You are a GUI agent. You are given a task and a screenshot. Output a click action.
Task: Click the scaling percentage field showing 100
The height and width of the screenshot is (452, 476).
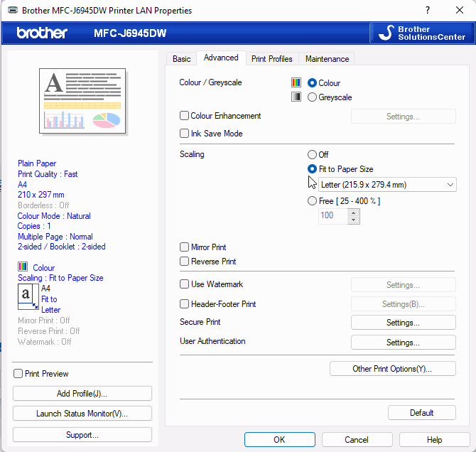pos(333,215)
